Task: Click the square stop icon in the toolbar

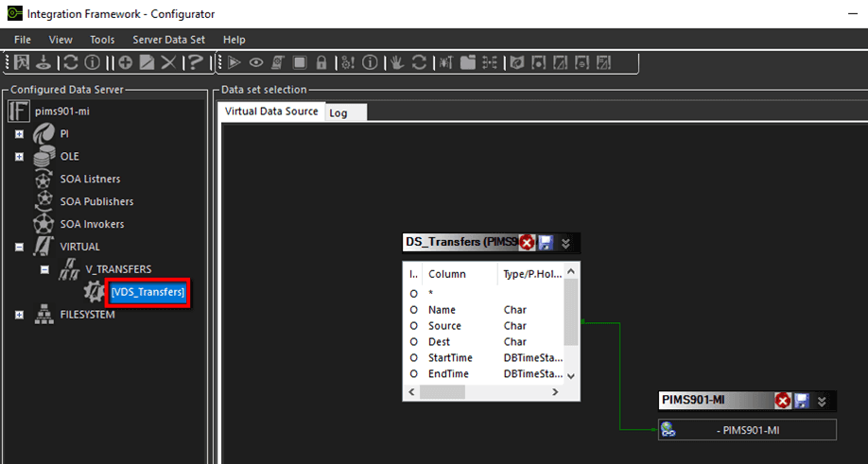Action: click(300, 62)
